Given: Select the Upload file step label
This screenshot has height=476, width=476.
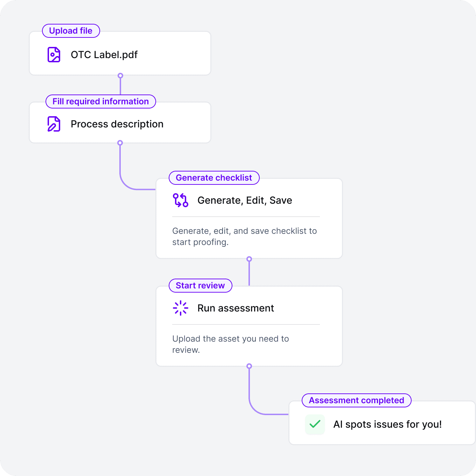Looking at the screenshot, I should 71,31.
